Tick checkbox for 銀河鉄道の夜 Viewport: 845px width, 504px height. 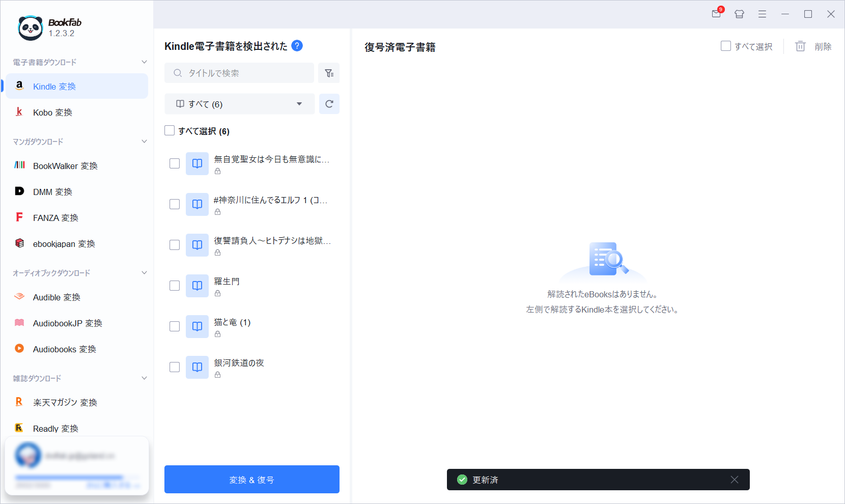tap(175, 367)
